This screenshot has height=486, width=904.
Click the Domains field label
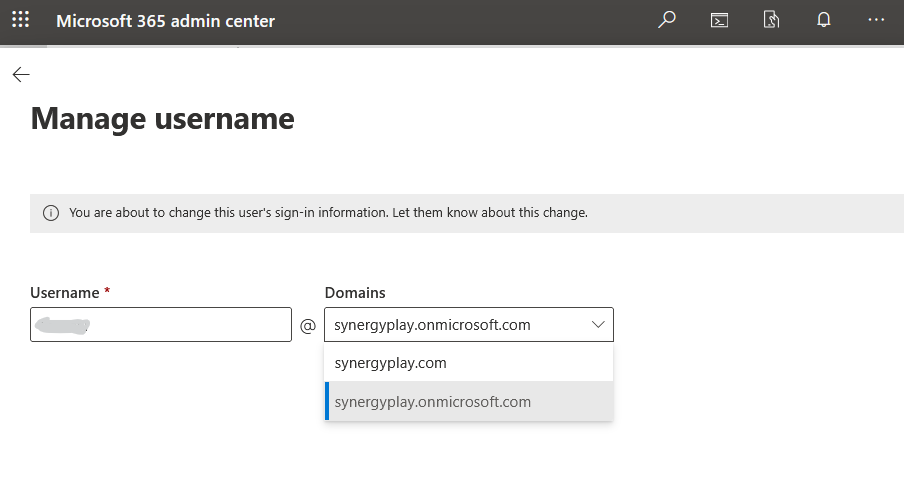pos(355,293)
